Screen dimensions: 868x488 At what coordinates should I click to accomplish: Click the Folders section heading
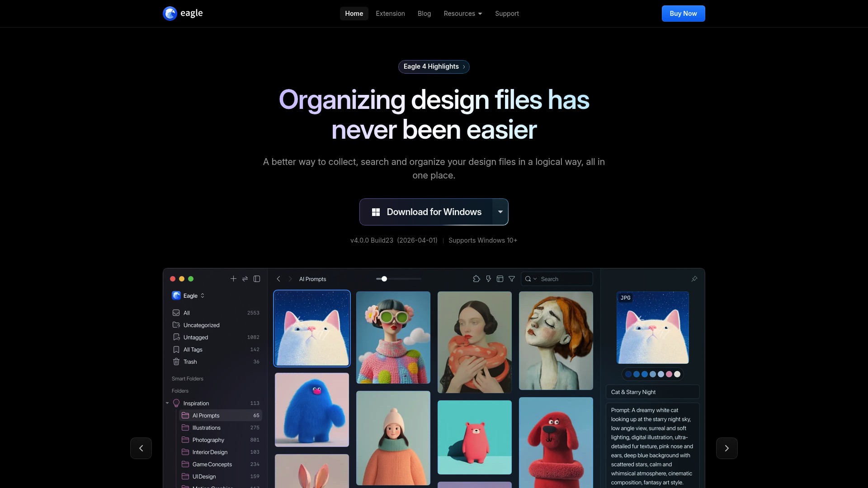pos(180,391)
